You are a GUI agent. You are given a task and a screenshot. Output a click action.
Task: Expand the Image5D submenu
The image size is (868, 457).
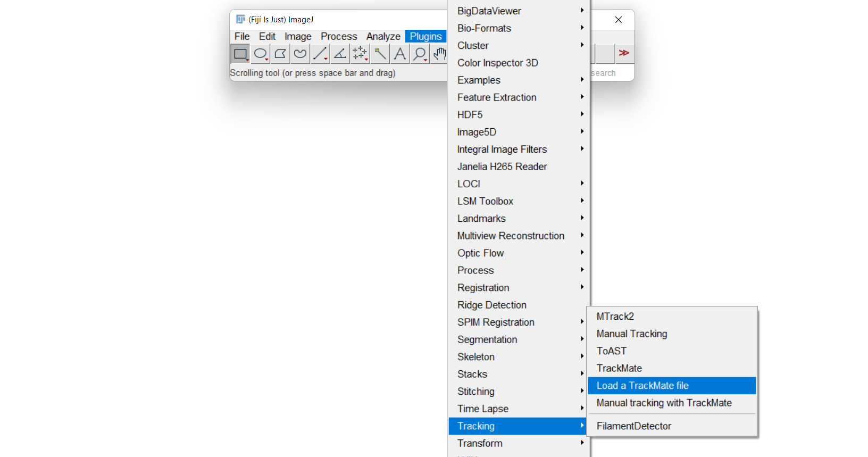coord(519,132)
